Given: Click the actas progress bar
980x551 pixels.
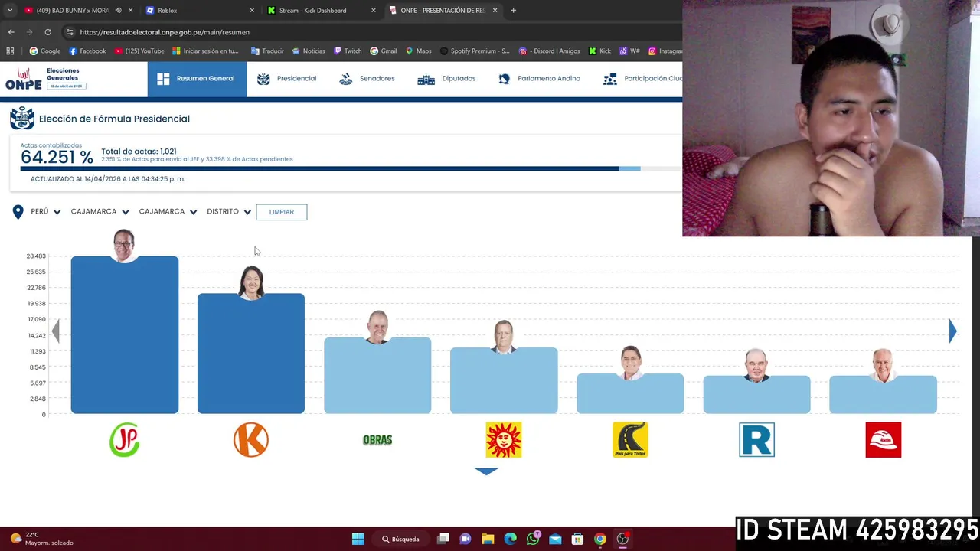Looking at the screenshot, I should (351, 168).
